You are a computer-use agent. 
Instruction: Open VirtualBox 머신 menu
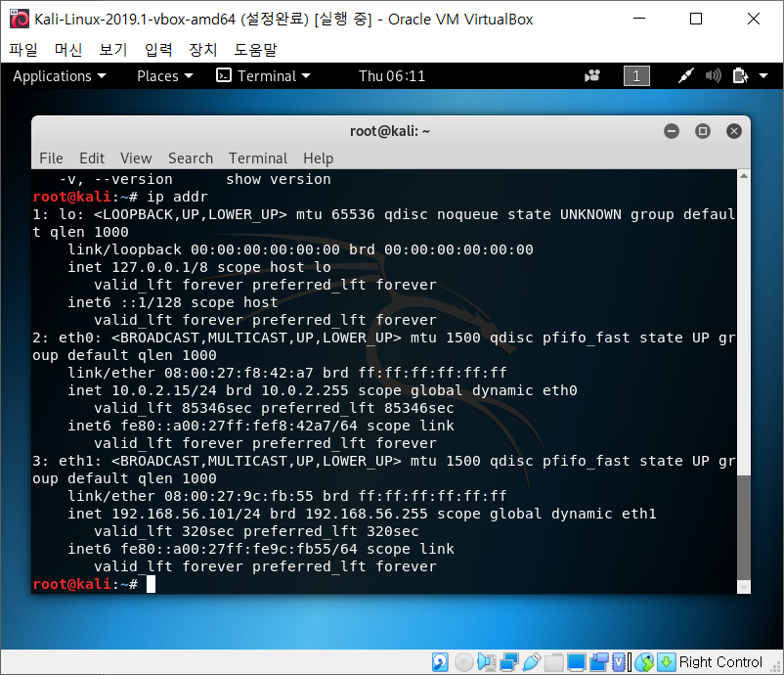[x=68, y=50]
